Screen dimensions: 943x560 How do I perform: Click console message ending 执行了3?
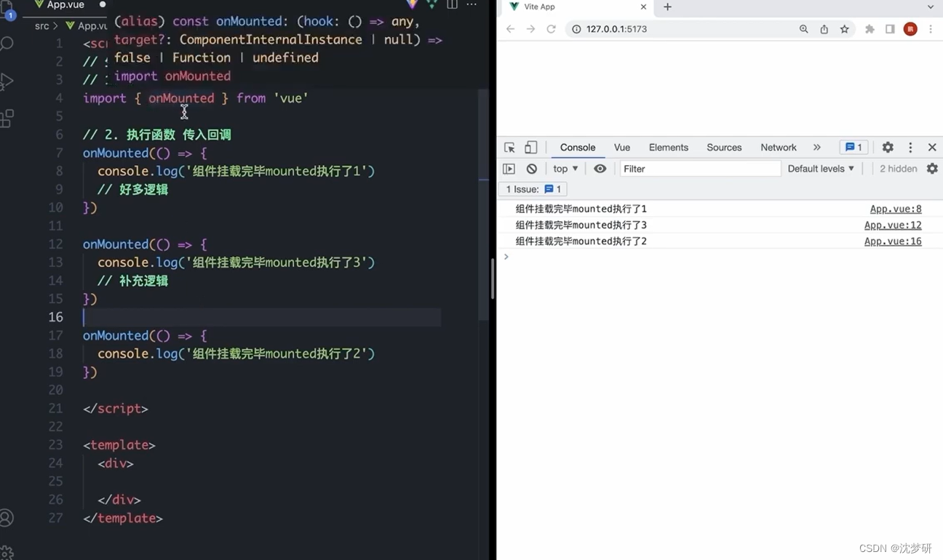coord(581,225)
